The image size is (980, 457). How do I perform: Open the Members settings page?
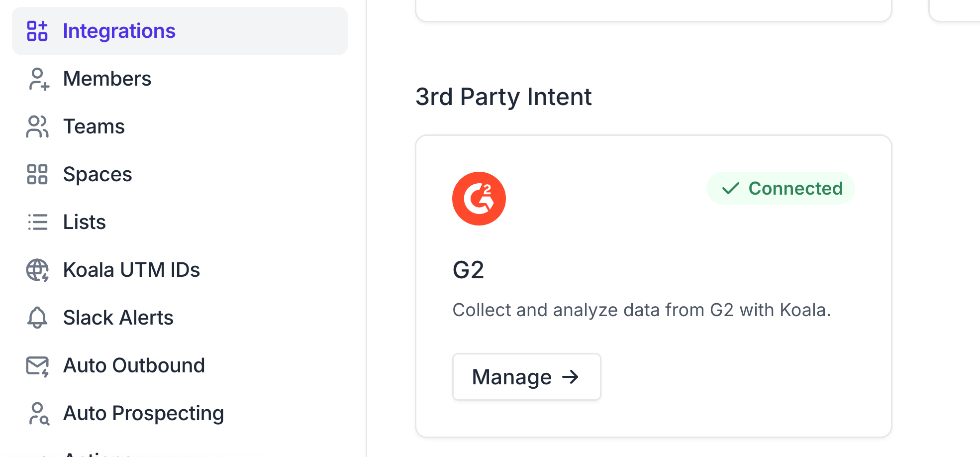[x=107, y=79]
